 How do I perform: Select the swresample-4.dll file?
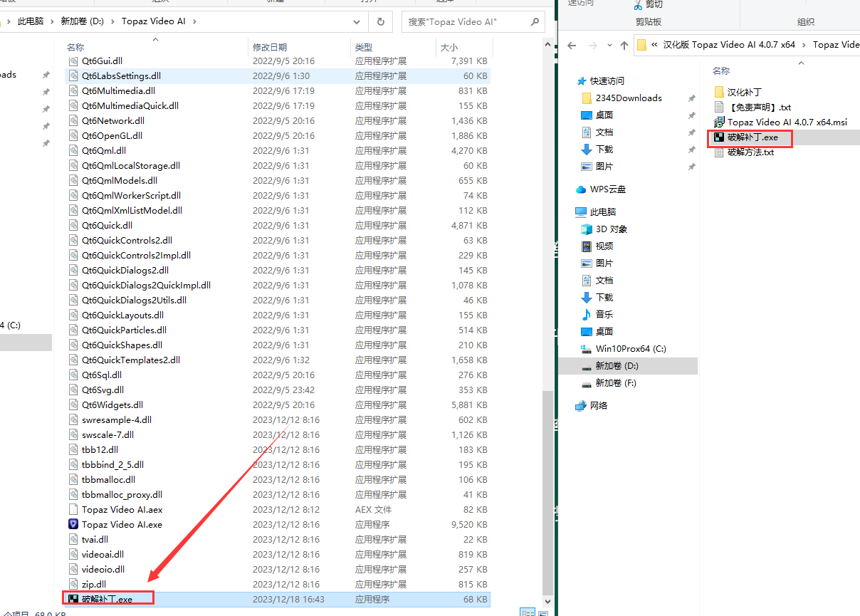coord(116,419)
